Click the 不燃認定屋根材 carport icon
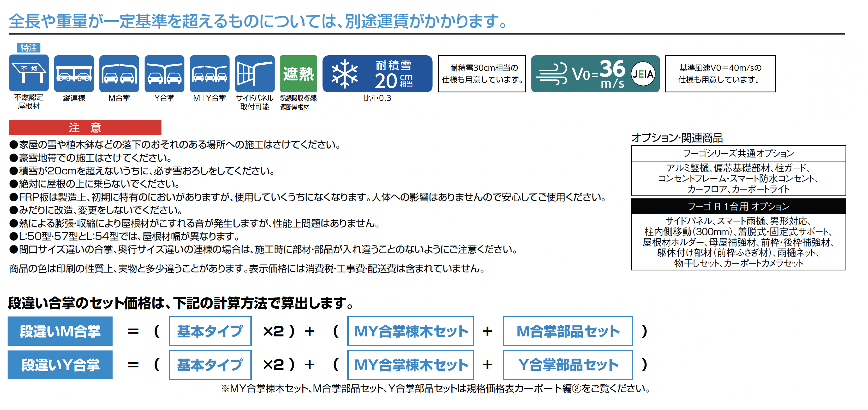 [29, 73]
